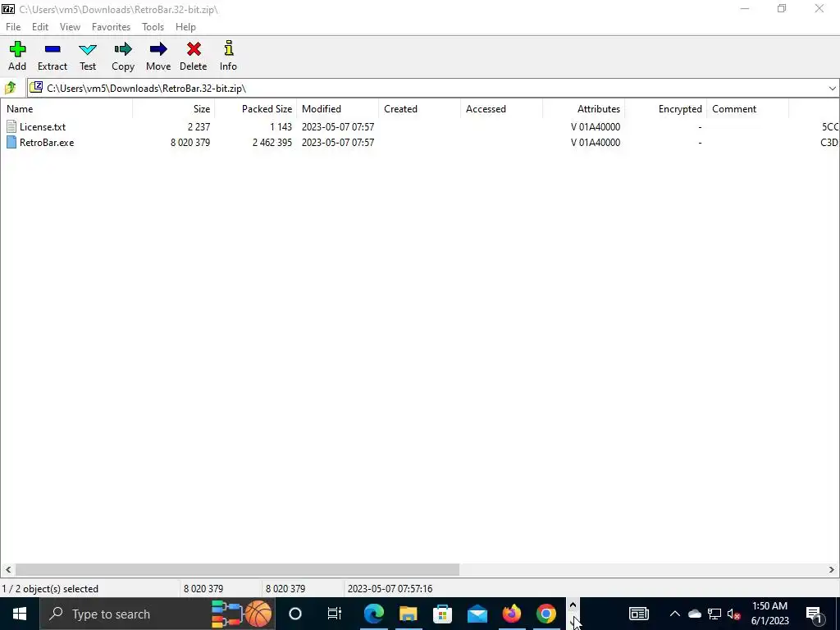The height and width of the screenshot is (630, 840).
Task: Click size value 8 020 379 of RetroBar.exe
Action: click(190, 143)
